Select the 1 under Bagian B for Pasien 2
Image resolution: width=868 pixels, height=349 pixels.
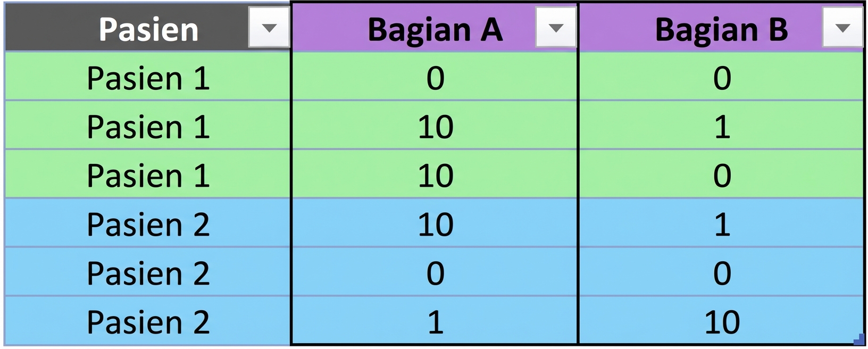(x=721, y=223)
